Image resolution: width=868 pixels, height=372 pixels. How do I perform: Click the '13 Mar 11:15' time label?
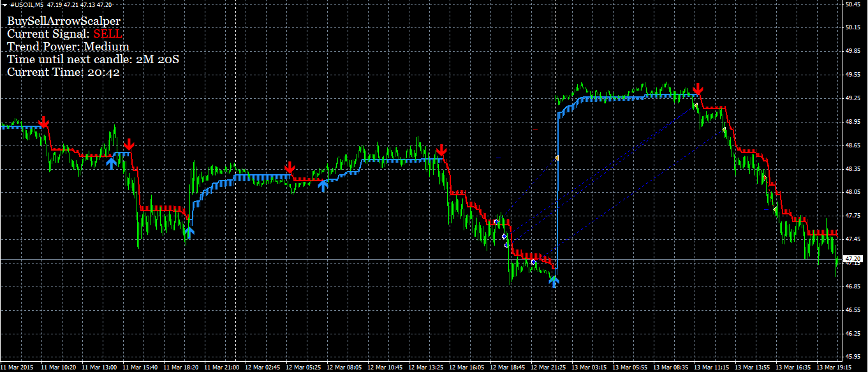coord(712,368)
